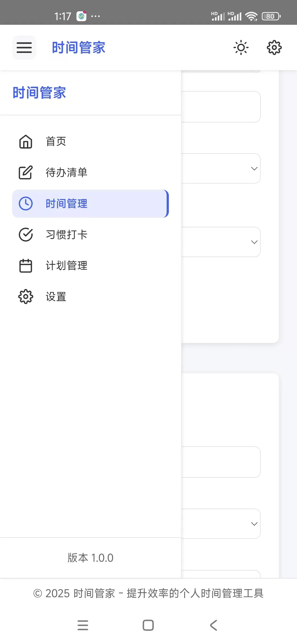Go to 习惯打卡 page
Image resolution: width=297 pixels, height=644 pixels.
tap(90, 235)
